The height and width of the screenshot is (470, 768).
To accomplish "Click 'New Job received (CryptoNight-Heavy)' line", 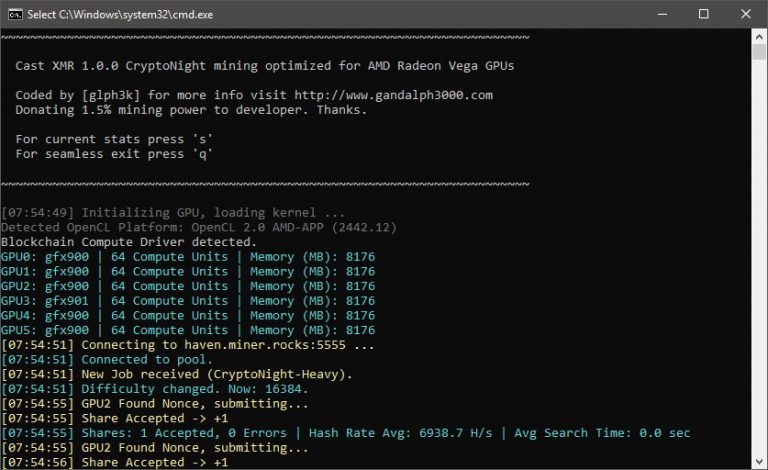I will coord(177,374).
